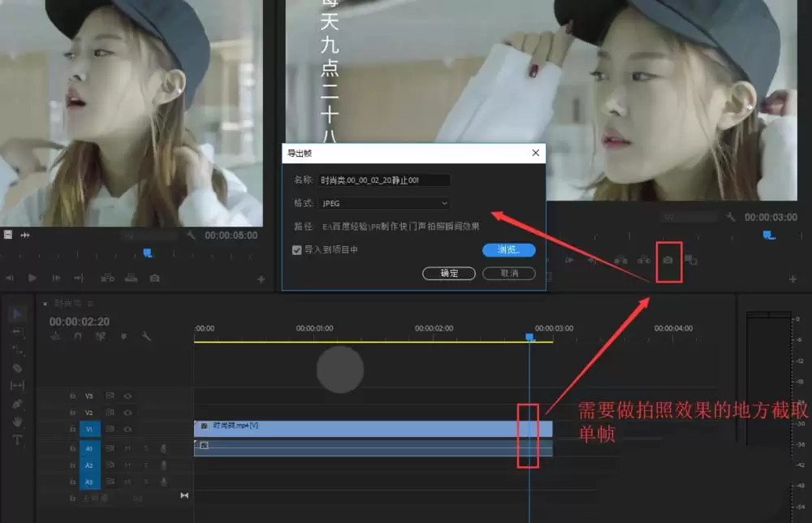Toggle the 导入到项目中 checkbox

(296, 250)
